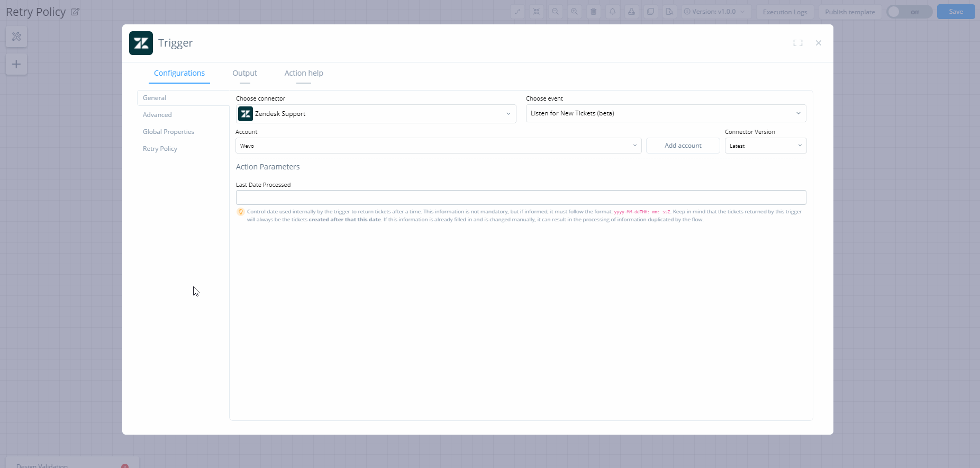Click the download/export flow icon
Image resolution: width=980 pixels, height=468 pixels.
(x=632, y=12)
